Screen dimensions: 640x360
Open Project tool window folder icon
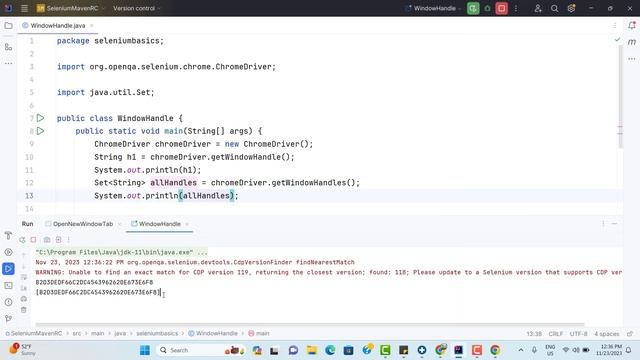coord(8,25)
